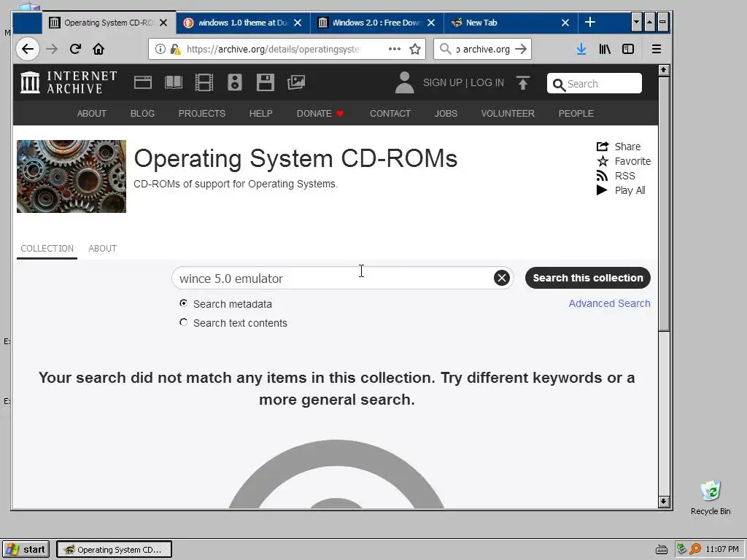Screen dimensions: 747x560
Task: Open the Images icon
Action: click(x=296, y=82)
